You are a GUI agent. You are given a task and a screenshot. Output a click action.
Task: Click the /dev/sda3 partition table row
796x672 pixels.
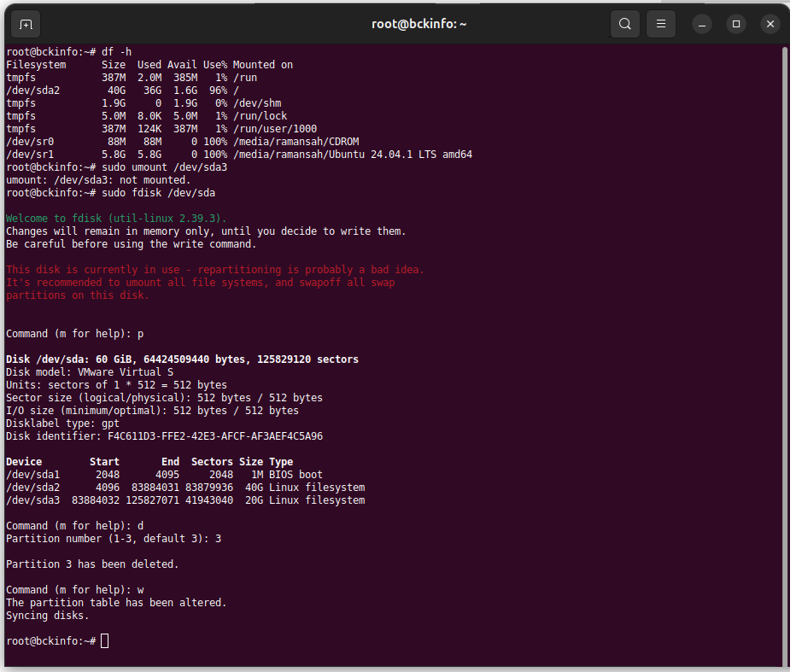(185, 500)
